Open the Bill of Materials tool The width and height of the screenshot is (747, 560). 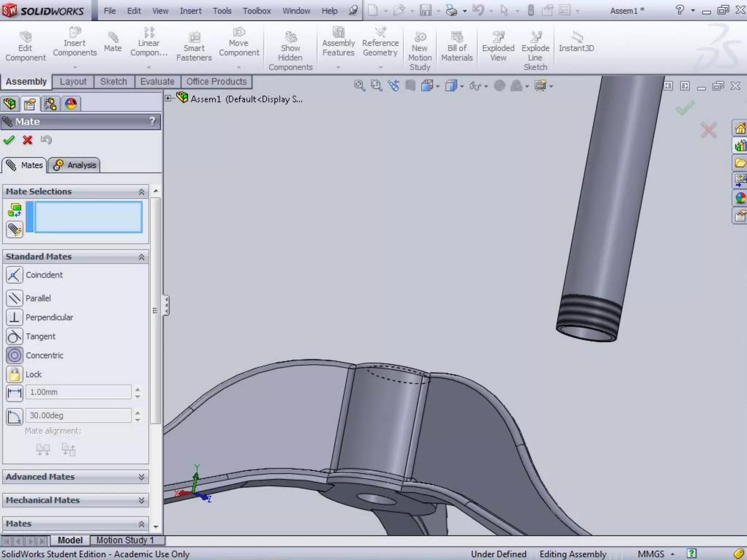tap(457, 47)
